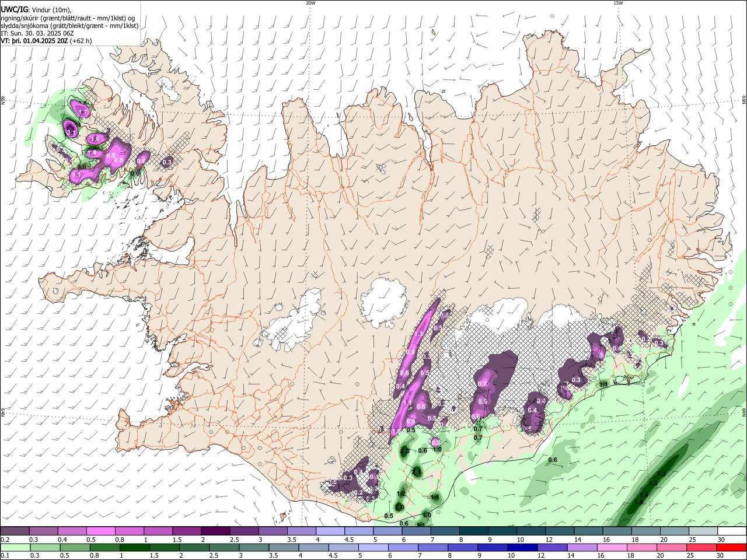Click the 20W longitude label
The height and width of the screenshot is (560, 747).
(x=310, y=3)
